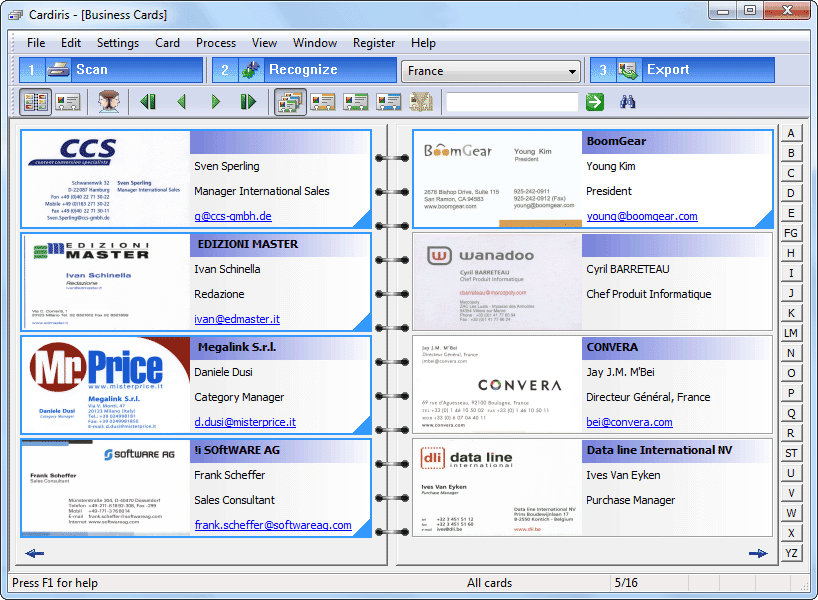Jump to index tab P
818x600 pixels.
pos(791,393)
